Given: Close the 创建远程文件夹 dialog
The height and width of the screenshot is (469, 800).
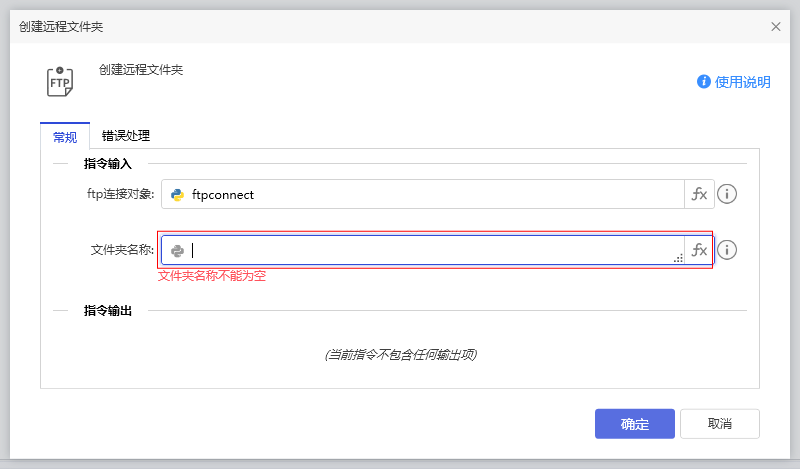Looking at the screenshot, I should (776, 27).
